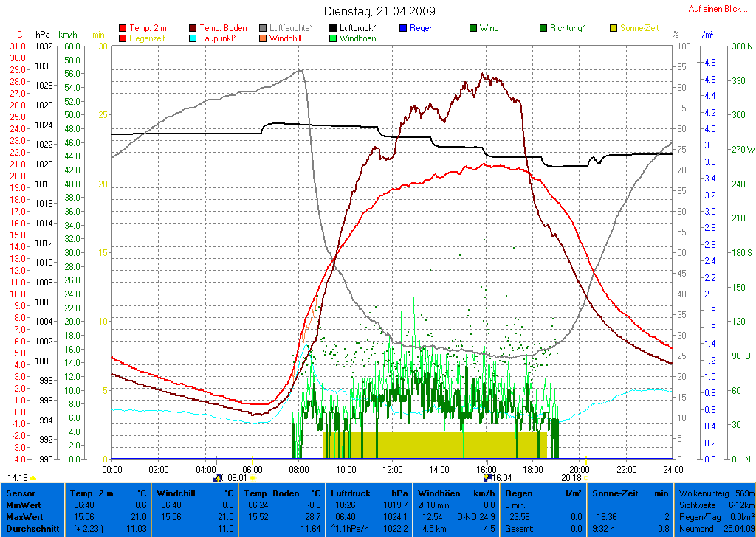
Task: Click the black Luftdruck legend square
Action: click(x=333, y=28)
